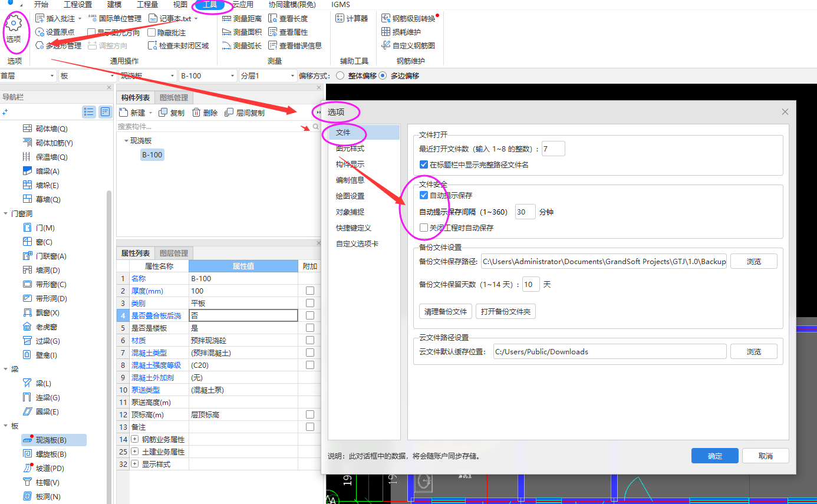Open the 首层 floor dropdown

coord(27,76)
